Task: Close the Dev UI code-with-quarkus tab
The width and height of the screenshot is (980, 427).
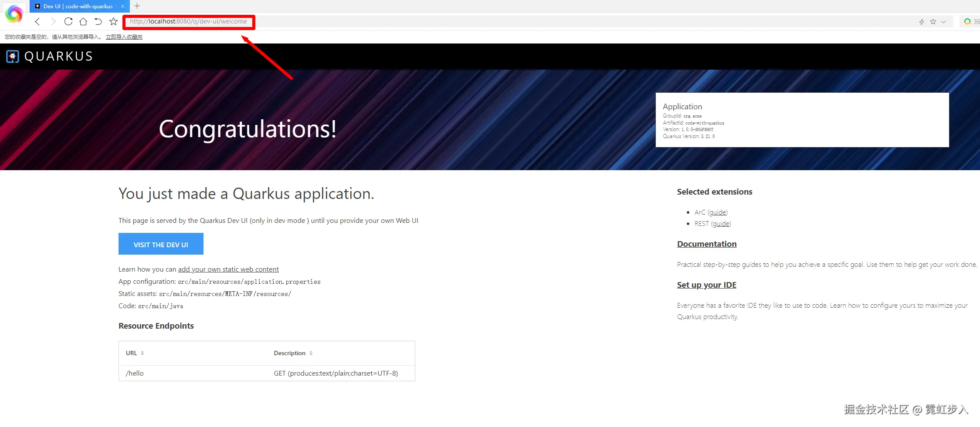Action: (x=122, y=7)
